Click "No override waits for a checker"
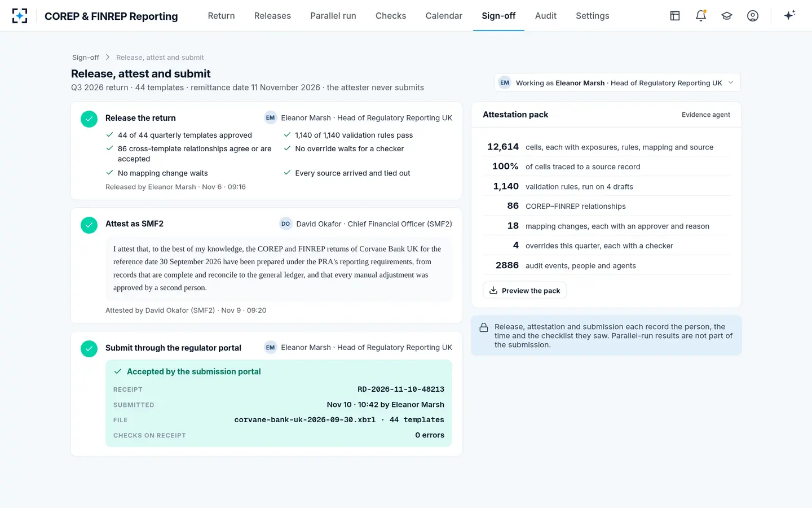The width and height of the screenshot is (812, 508). [x=350, y=149]
